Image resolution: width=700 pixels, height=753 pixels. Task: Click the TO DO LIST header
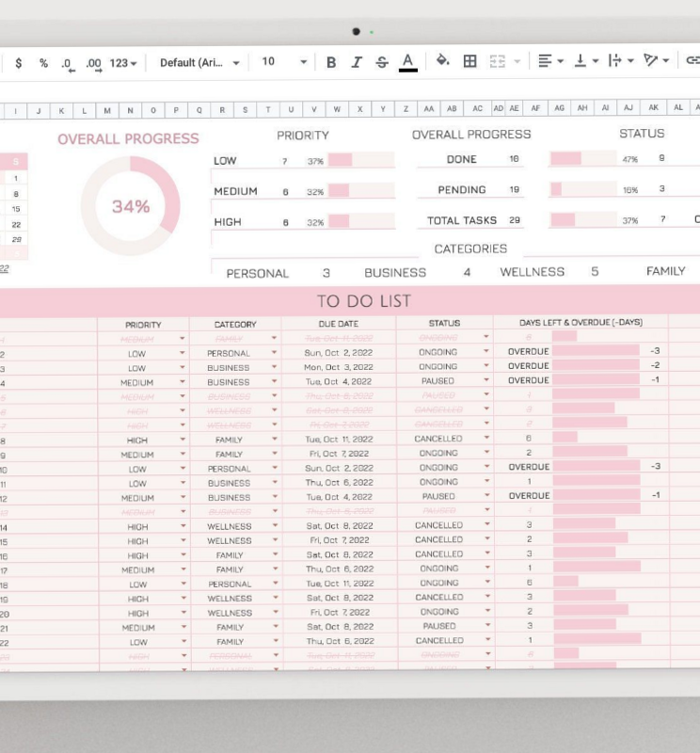tap(364, 301)
